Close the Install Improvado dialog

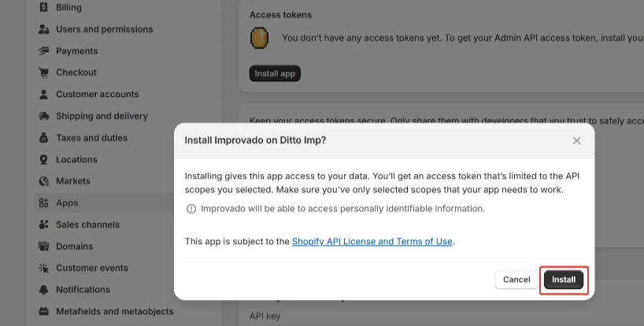(576, 140)
